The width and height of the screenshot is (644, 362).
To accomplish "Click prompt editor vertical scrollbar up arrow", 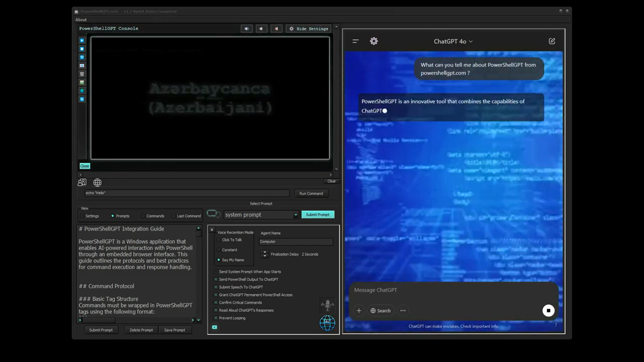I will (198, 228).
